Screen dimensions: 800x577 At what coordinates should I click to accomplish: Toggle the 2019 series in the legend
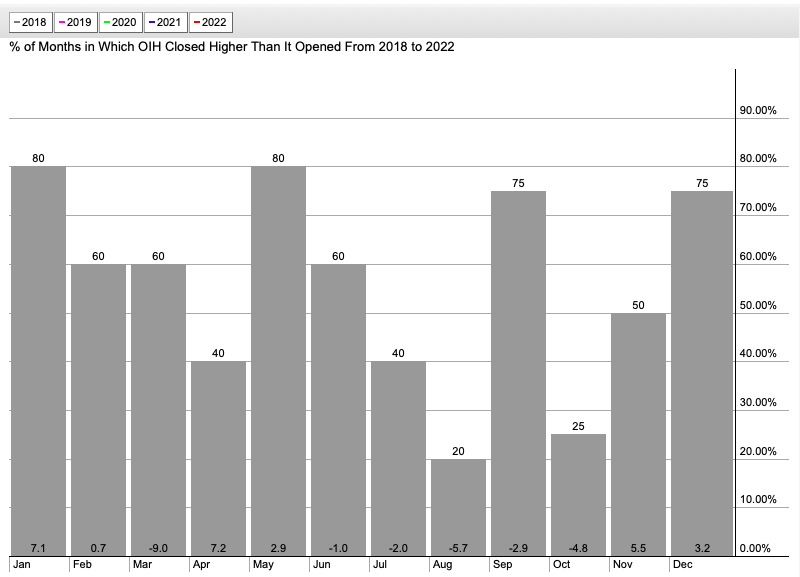coord(76,22)
